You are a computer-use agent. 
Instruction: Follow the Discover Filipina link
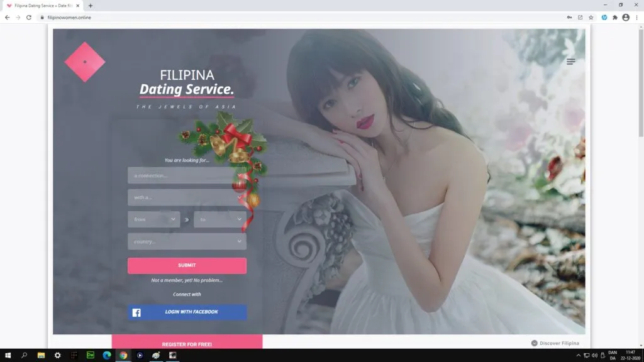pos(555,343)
